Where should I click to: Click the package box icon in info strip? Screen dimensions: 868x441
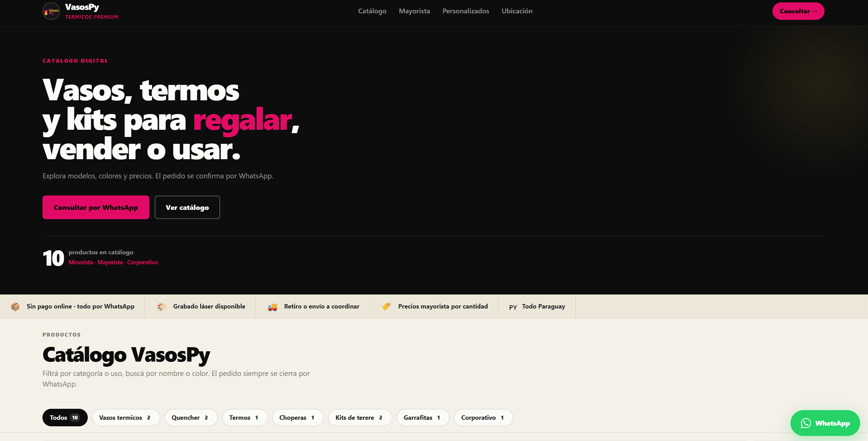15,306
